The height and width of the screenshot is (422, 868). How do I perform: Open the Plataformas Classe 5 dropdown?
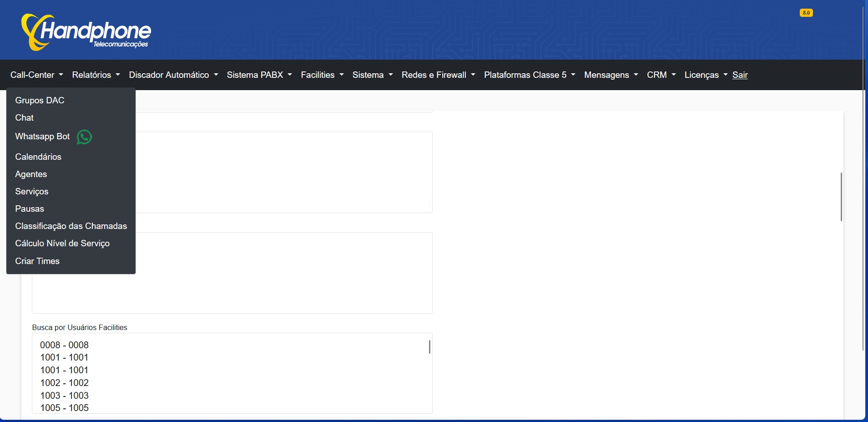tap(529, 75)
